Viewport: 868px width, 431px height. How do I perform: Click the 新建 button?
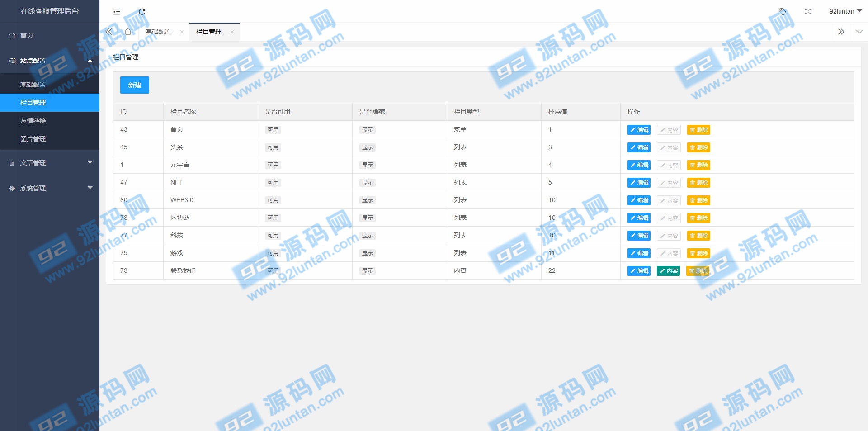[135, 85]
